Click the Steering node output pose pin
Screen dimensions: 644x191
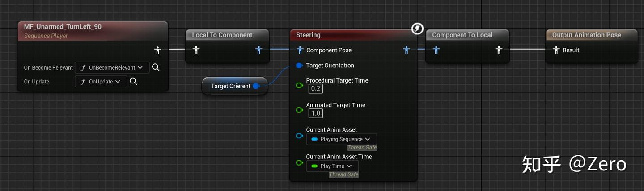point(406,50)
